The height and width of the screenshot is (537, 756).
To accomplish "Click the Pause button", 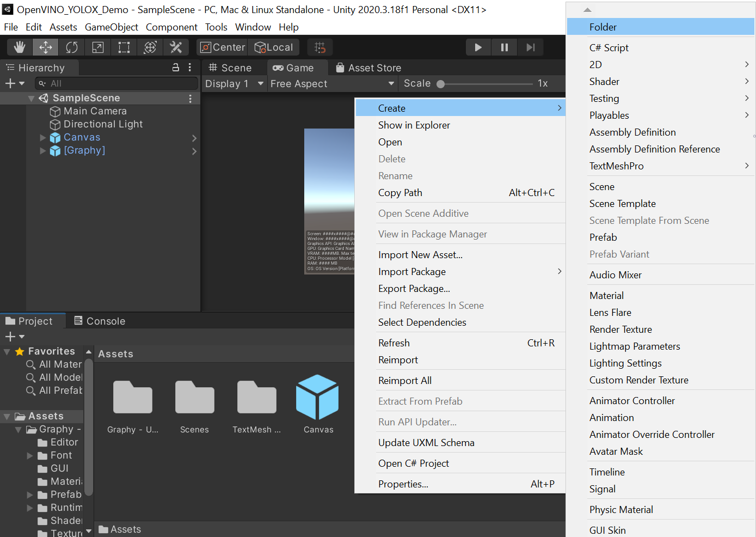I will tap(505, 47).
